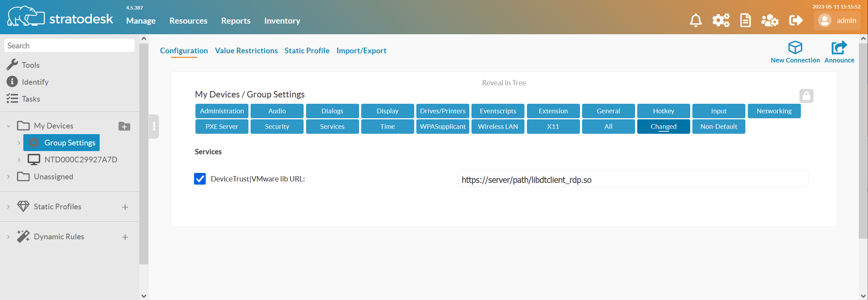Open the system settings gears icon
This screenshot has height=300, width=868.
tap(721, 20)
